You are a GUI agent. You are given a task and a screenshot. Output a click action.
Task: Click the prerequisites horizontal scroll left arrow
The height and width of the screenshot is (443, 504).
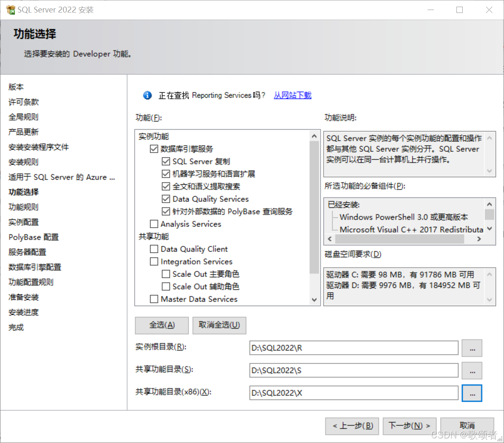pos(330,239)
